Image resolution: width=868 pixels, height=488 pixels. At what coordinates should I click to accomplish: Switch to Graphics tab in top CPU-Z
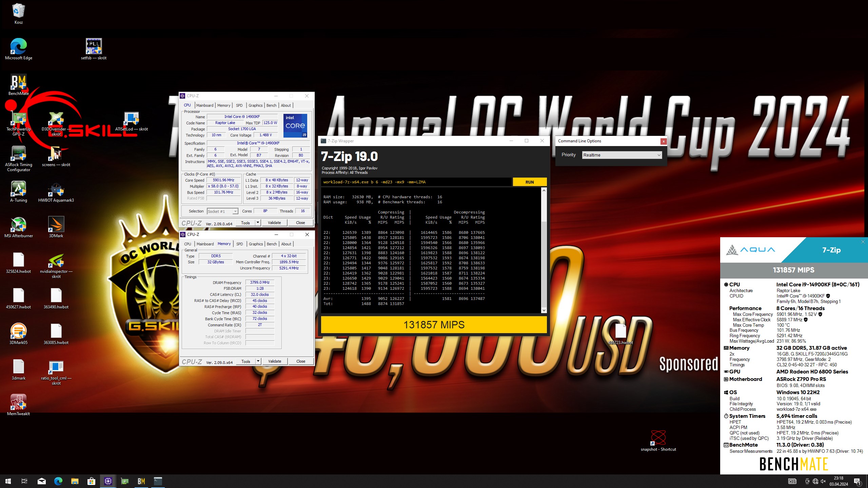point(255,105)
